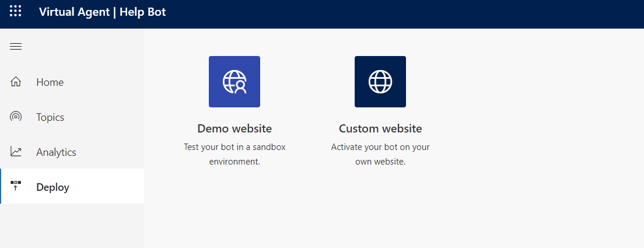
Task: Click the Analytics chart icon
Action: coord(16,152)
